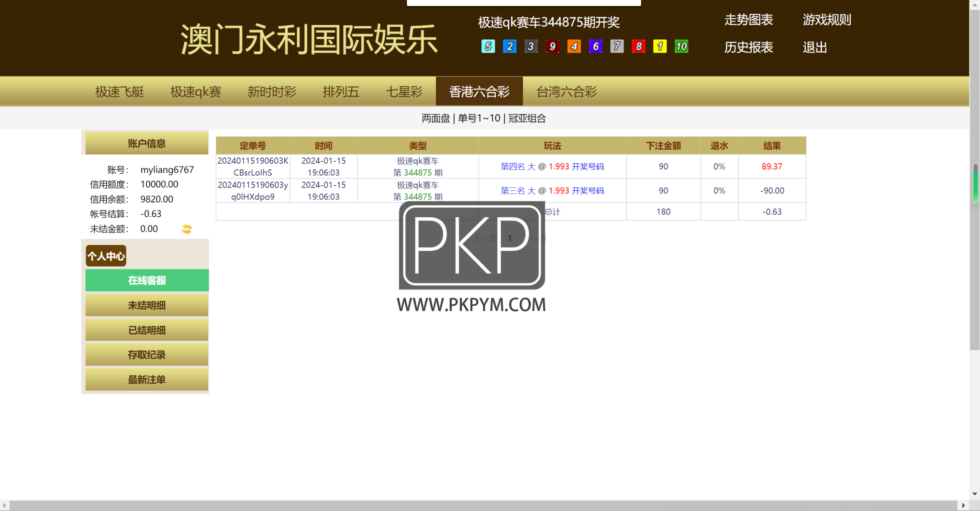Open 走势图表 trend charts
The width and height of the screenshot is (980, 511).
(x=749, y=20)
